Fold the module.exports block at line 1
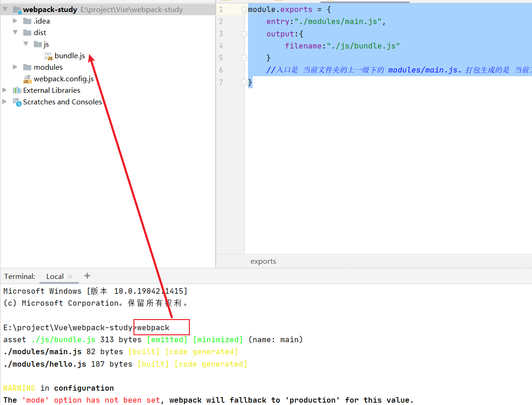The height and width of the screenshot is (405, 532). [244, 10]
